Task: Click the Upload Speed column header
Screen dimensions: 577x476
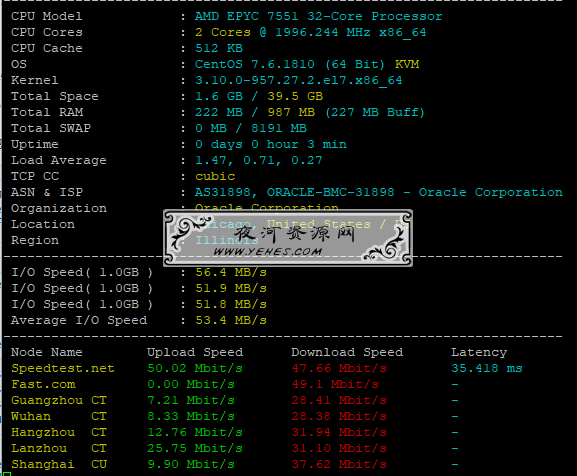Action: (x=195, y=352)
